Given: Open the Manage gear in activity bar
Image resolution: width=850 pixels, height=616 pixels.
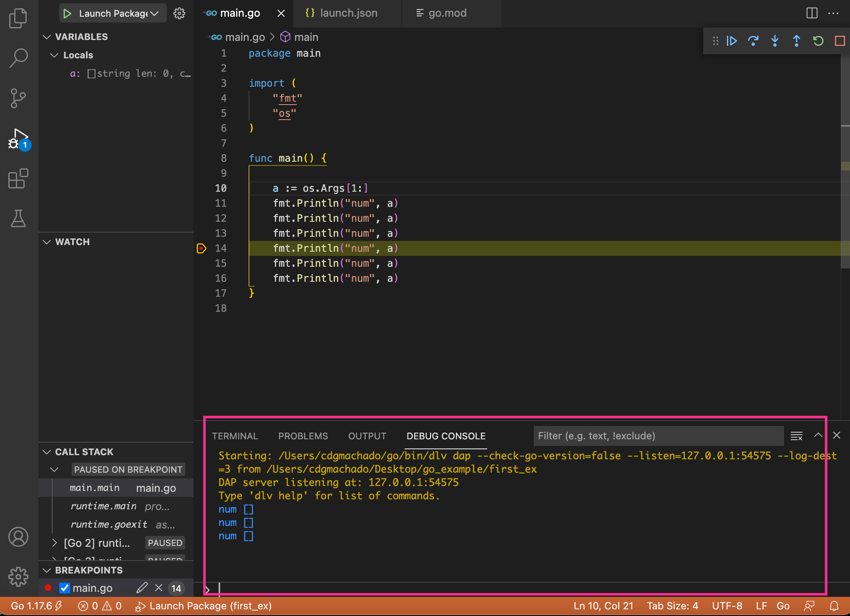Looking at the screenshot, I should pyautogui.click(x=18, y=577).
